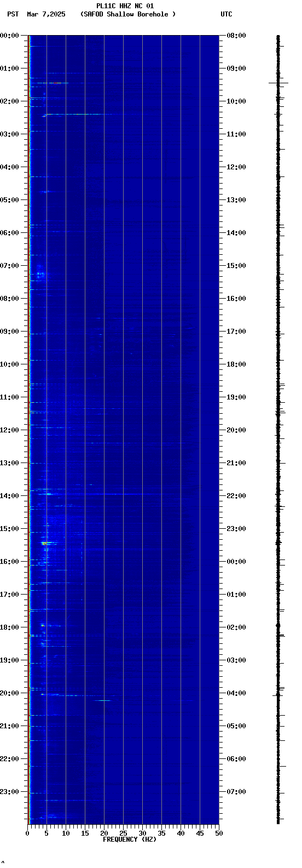This screenshot has height=868, width=302.
Task: Click the (SAFOD Shallow Borehole) label
Action: pos(128,14)
